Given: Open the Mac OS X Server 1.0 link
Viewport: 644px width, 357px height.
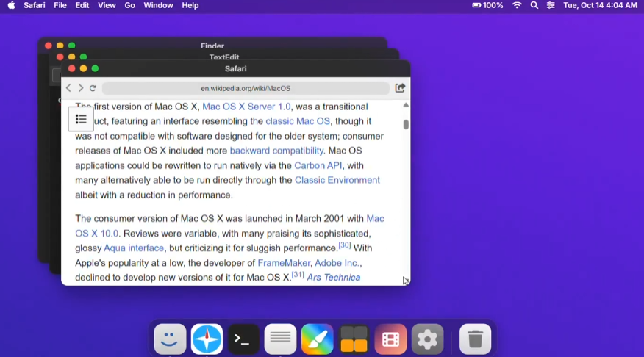Looking at the screenshot, I should pos(246,107).
